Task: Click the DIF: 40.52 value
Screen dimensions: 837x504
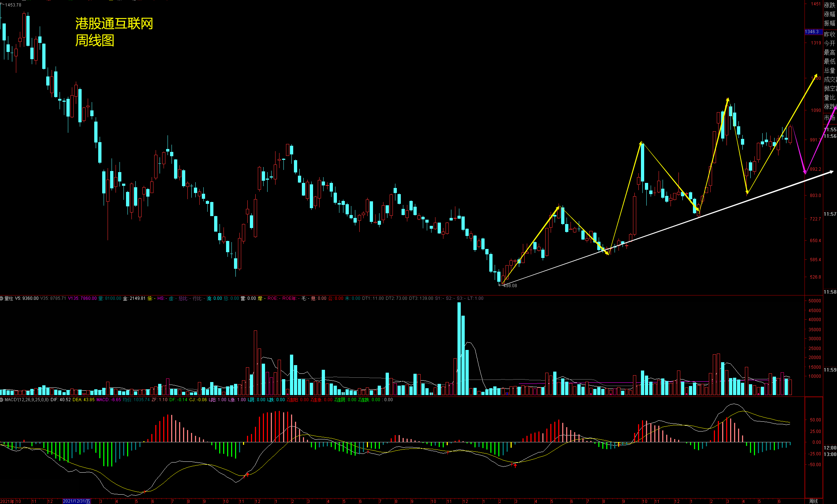Action: (x=61, y=400)
